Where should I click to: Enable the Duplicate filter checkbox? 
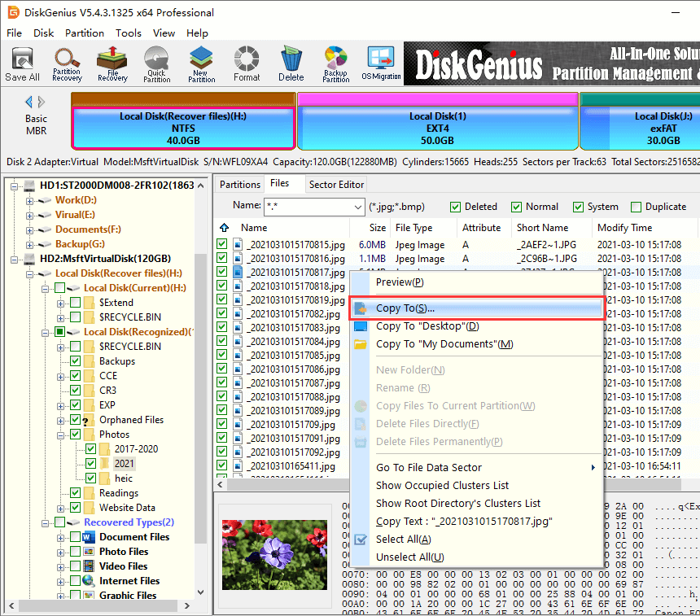click(x=637, y=207)
